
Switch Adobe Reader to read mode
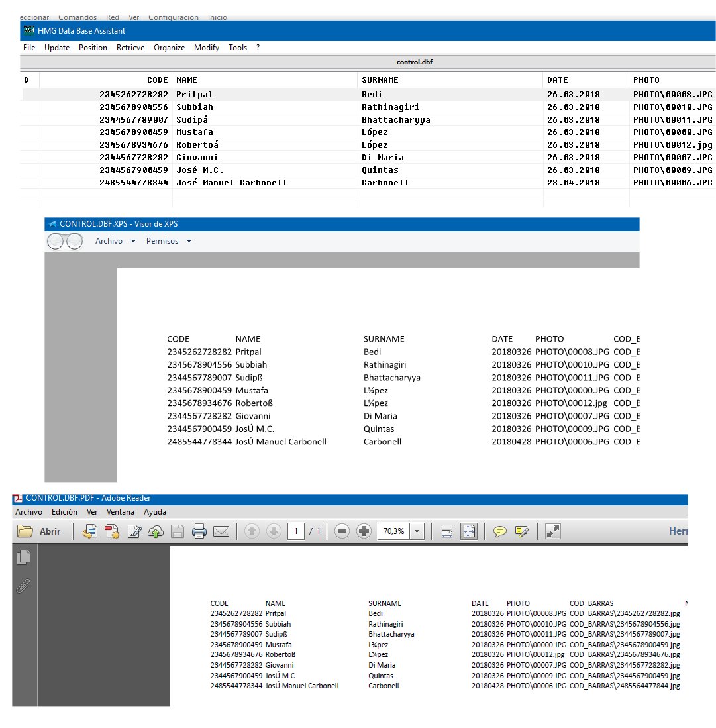pyautogui.click(x=553, y=531)
